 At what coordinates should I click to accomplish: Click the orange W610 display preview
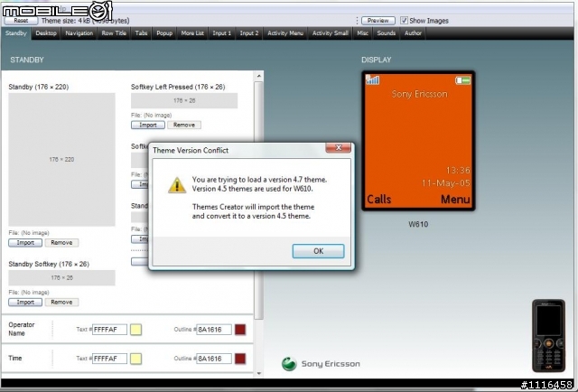418,141
